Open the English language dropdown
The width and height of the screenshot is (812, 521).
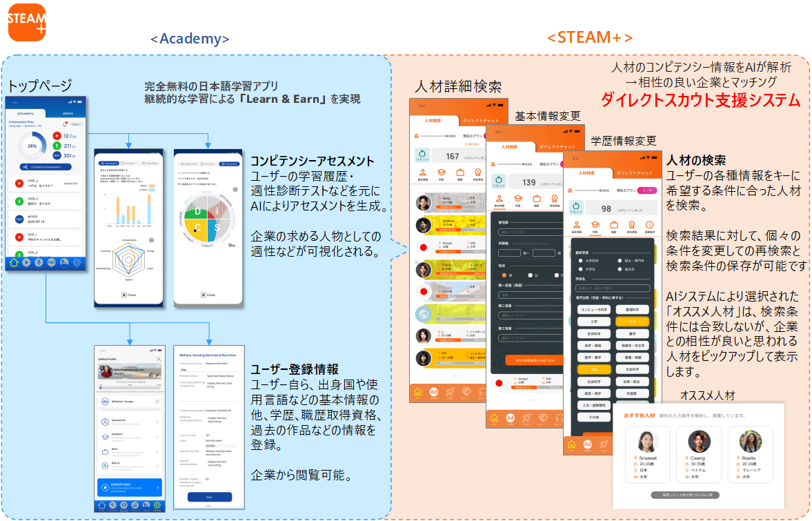[76, 124]
